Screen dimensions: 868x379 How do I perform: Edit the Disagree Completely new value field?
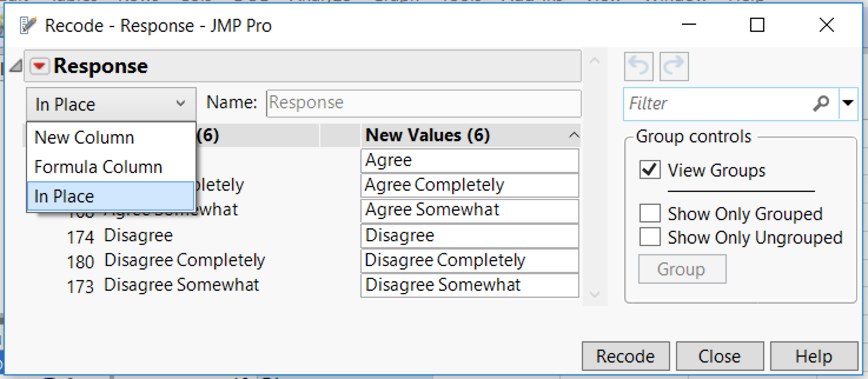(469, 260)
